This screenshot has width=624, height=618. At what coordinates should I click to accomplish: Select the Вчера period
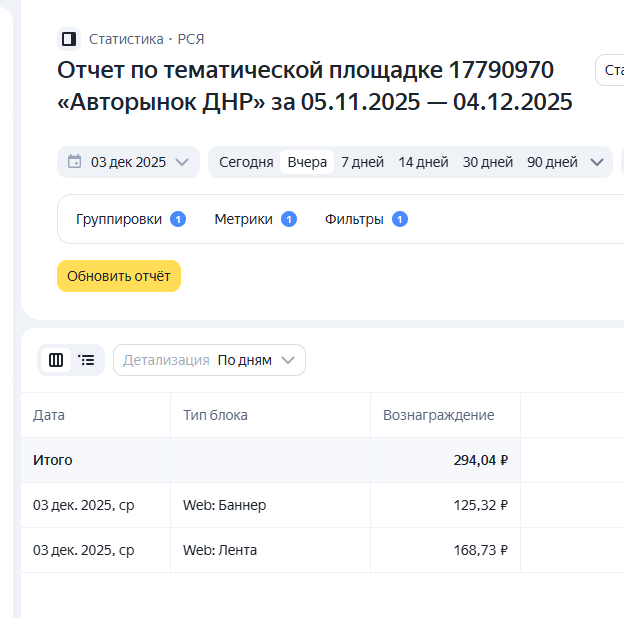307,162
